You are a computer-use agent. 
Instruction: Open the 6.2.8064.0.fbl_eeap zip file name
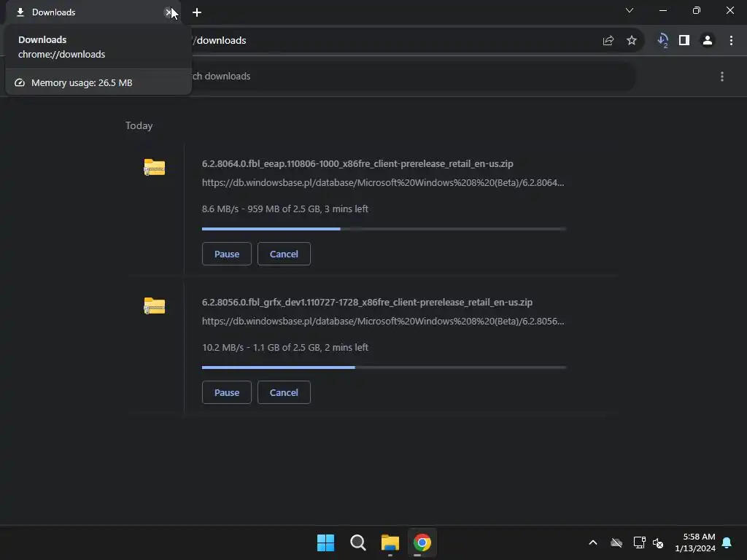357,164
